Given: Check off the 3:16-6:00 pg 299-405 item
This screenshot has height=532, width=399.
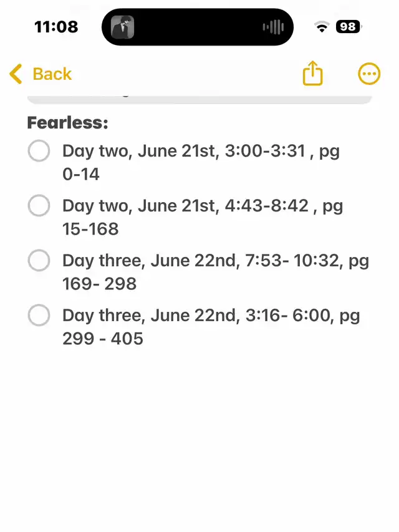Looking at the screenshot, I should click(x=39, y=315).
